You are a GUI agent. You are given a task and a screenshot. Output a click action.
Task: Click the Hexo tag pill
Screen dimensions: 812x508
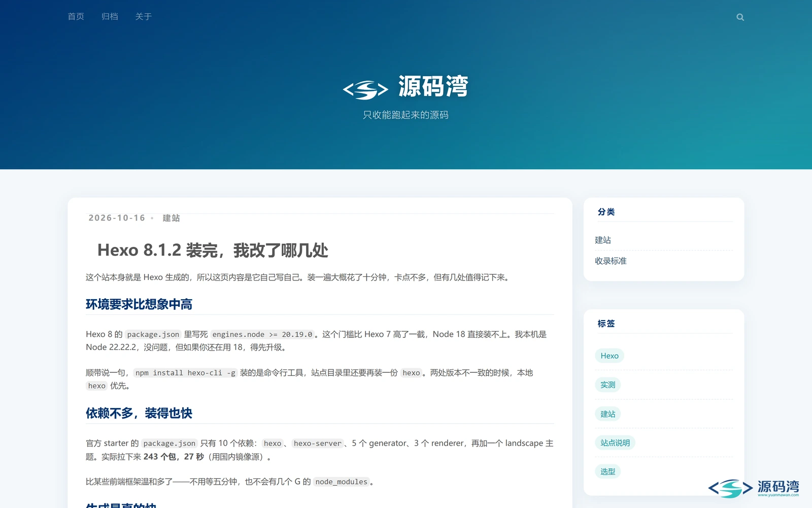tap(610, 356)
